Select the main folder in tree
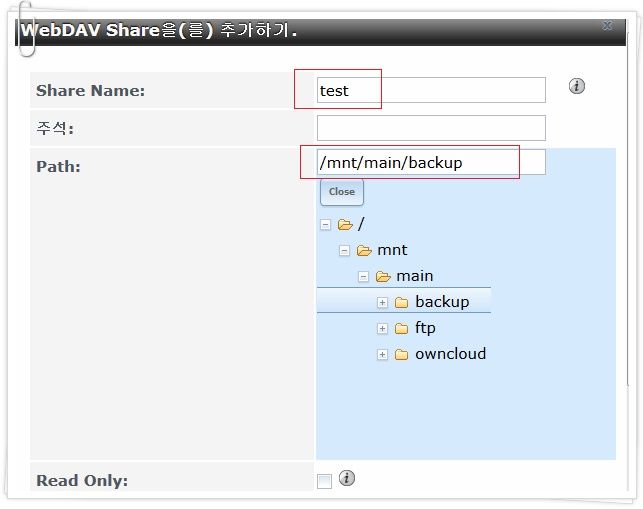This screenshot has height=509, width=643. click(x=415, y=276)
